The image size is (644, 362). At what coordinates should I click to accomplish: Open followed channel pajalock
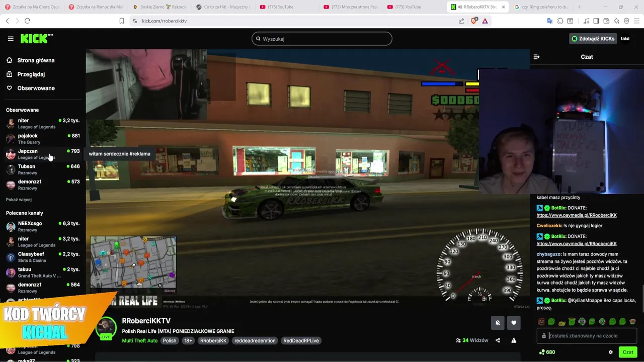coord(43,139)
